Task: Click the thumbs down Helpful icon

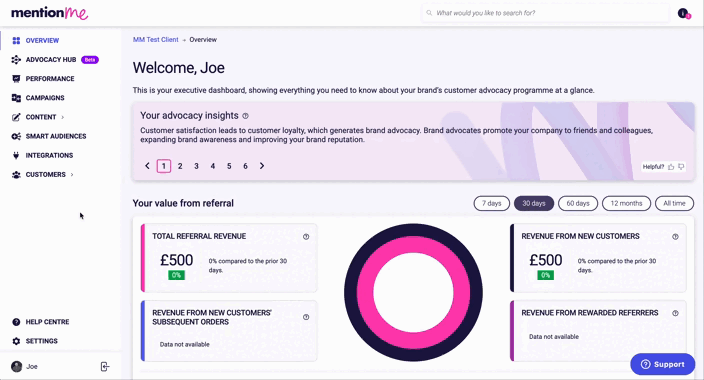Action: click(681, 167)
